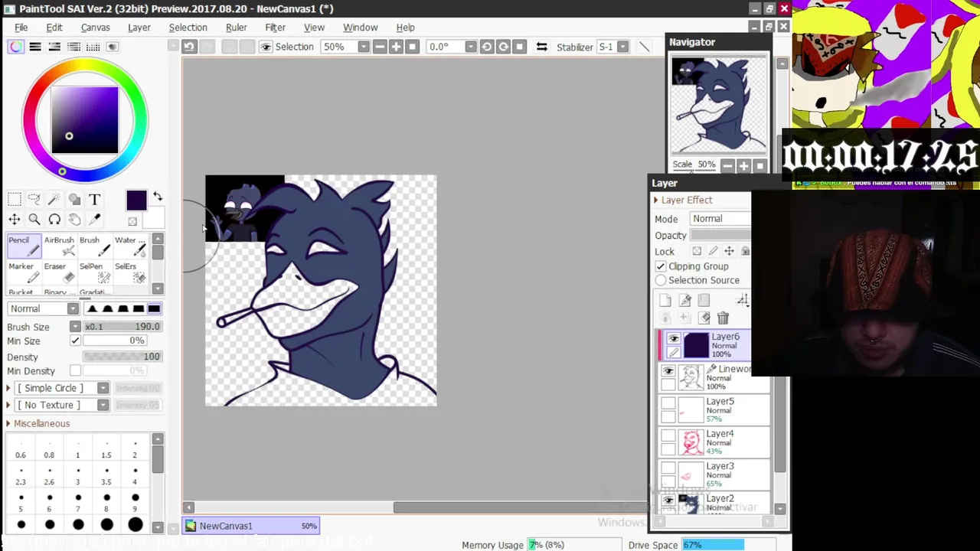Switch to the NewCanvas1 document tab
The height and width of the screenshot is (551, 980).
click(251, 526)
